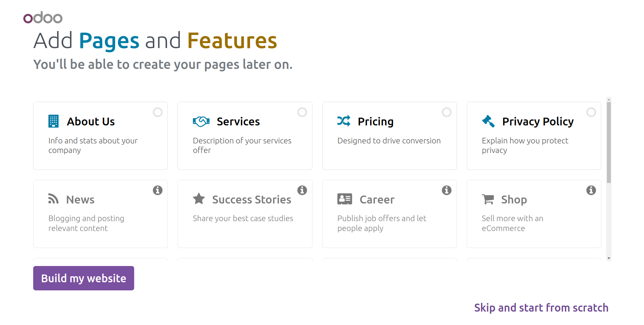Click the Success Stories star icon
The height and width of the screenshot is (325, 644).
point(199,199)
